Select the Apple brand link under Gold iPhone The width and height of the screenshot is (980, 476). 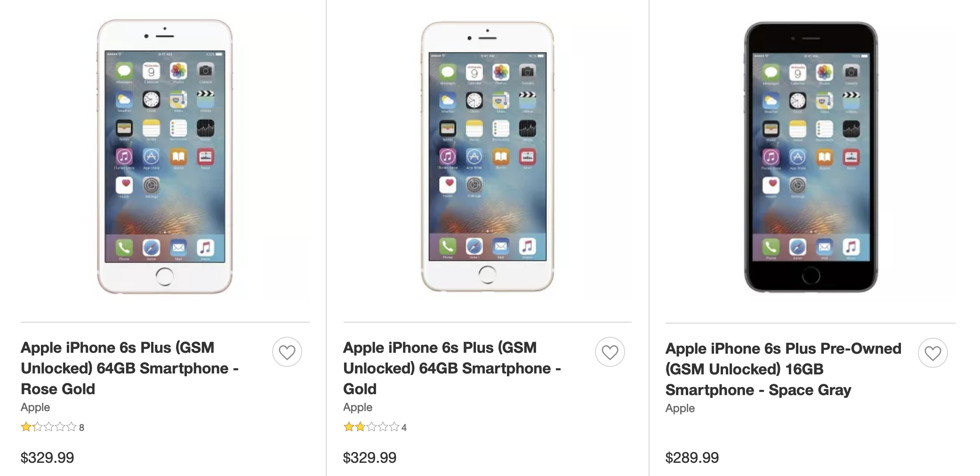[x=358, y=407]
